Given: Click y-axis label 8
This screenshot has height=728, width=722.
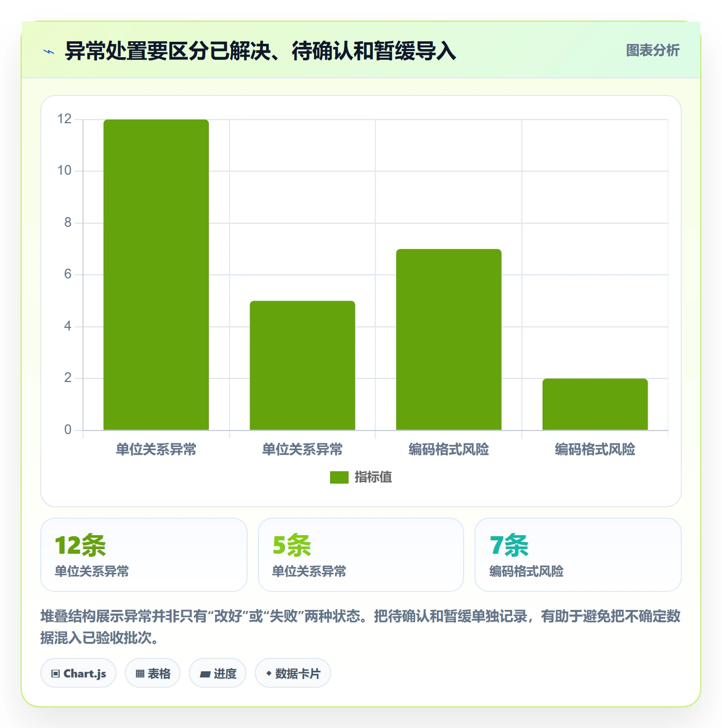Looking at the screenshot, I should (x=68, y=223).
